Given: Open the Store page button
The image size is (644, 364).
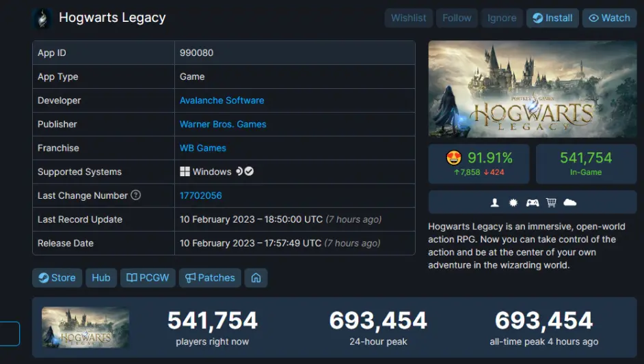Looking at the screenshot, I should tap(57, 278).
